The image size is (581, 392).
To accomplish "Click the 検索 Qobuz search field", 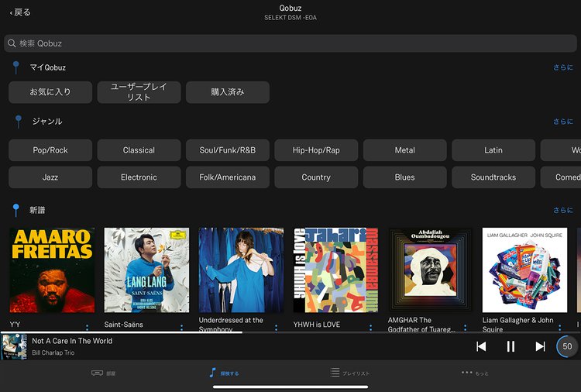I will pos(290,43).
